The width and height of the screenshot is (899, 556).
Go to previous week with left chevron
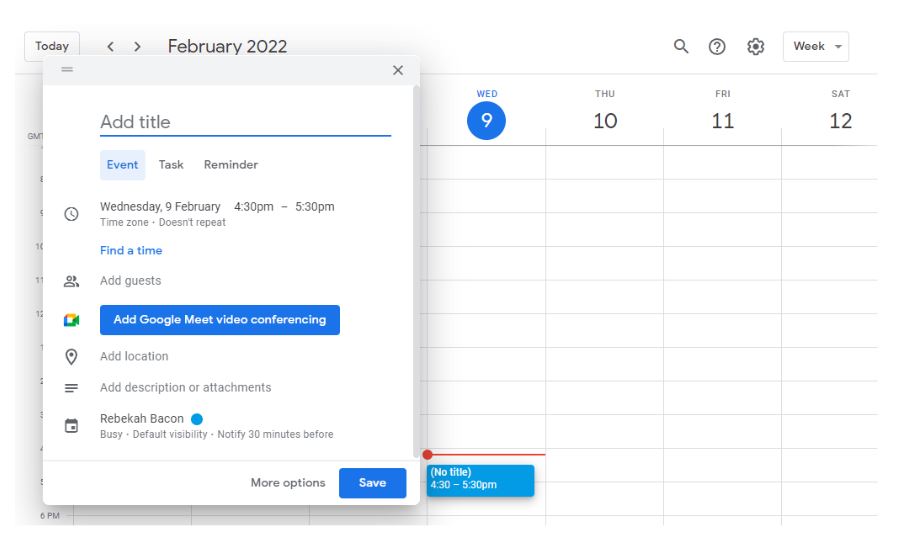point(110,46)
